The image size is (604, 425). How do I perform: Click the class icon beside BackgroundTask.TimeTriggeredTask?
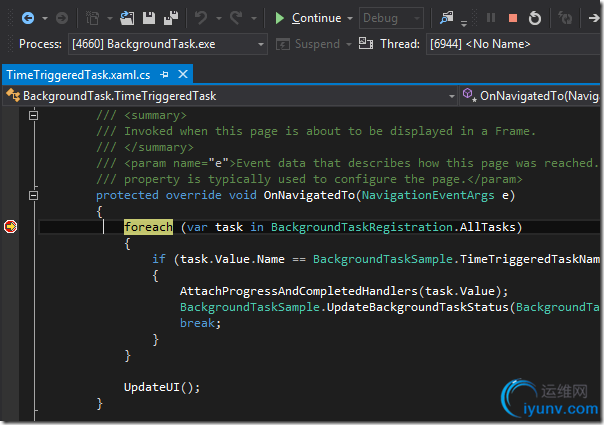click(x=12, y=95)
